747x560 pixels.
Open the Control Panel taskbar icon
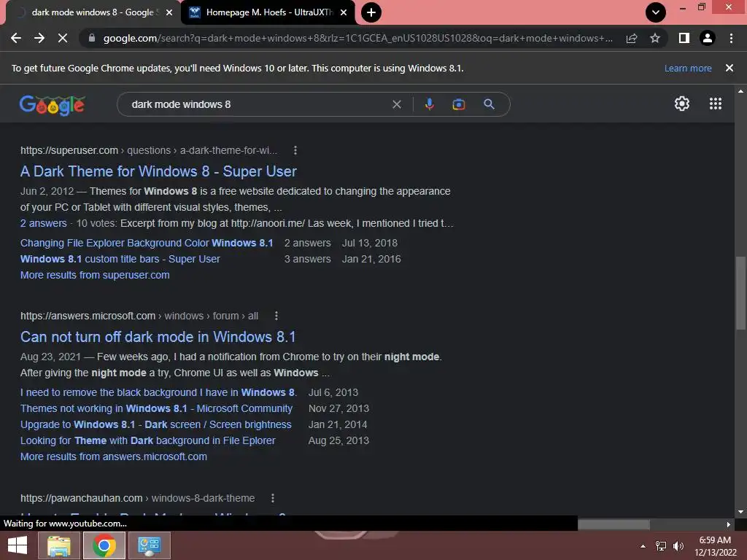pos(150,545)
